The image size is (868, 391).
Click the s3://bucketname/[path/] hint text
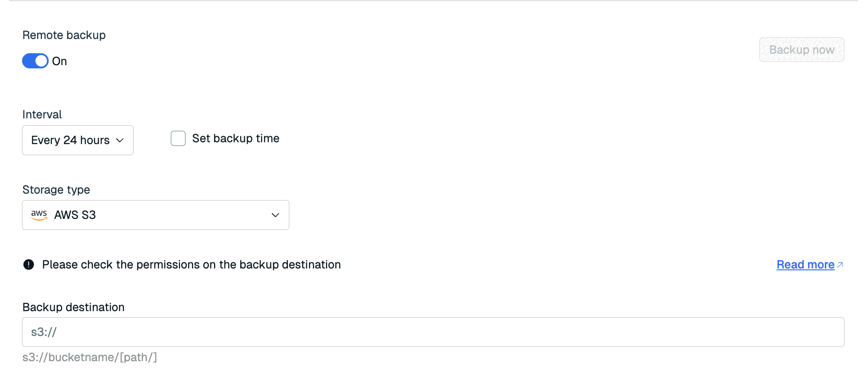(x=90, y=357)
